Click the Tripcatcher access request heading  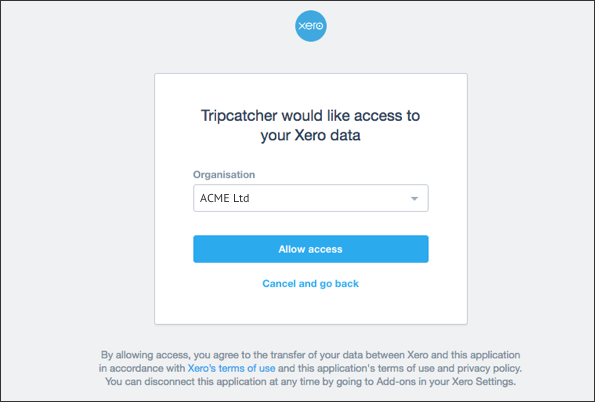pyautogui.click(x=310, y=125)
